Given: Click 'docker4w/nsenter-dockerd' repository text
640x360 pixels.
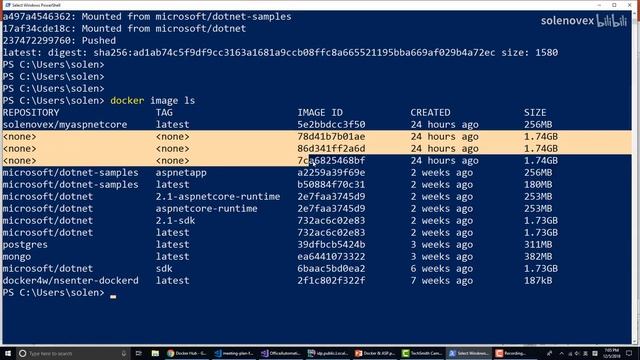Looking at the screenshot, I should (x=71, y=280).
